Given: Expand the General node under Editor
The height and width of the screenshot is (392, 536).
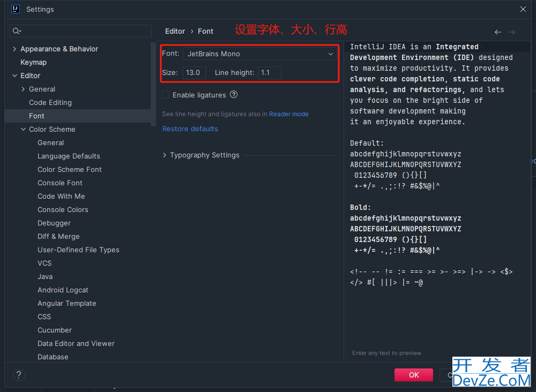Looking at the screenshot, I should click(x=23, y=89).
